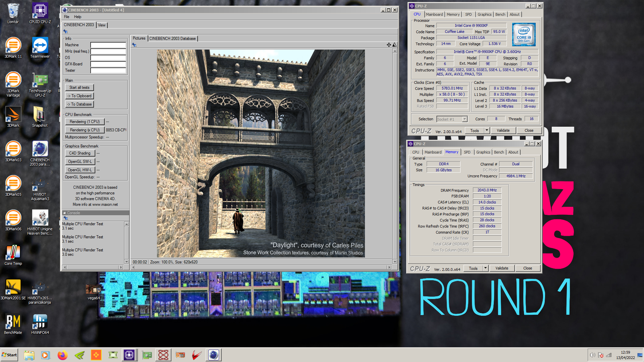Click the GFX-Board input field
The image size is (644, 362).
point(108,64)
